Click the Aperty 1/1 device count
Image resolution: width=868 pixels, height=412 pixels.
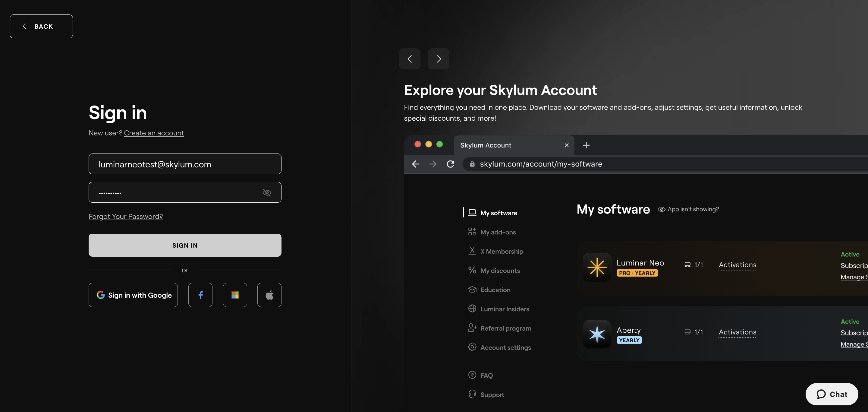[693, 332]
